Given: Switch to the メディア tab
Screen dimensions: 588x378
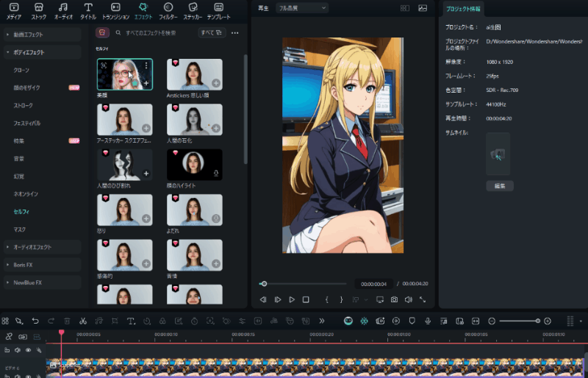Looking at the screenshot, I should pyautogui.click(x=14, y=11).
